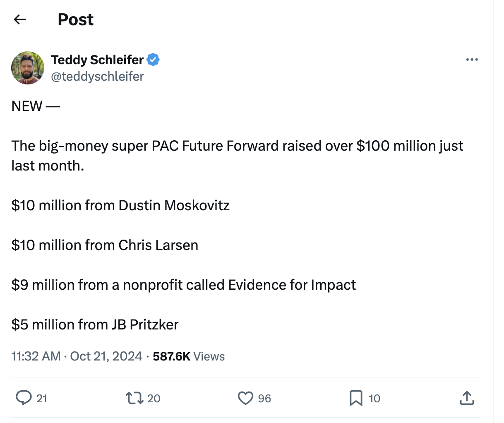504x423 pixels.
Task: Share the post via the upload arrow icon
Action: pyautogui.click(x=466, y=398)
